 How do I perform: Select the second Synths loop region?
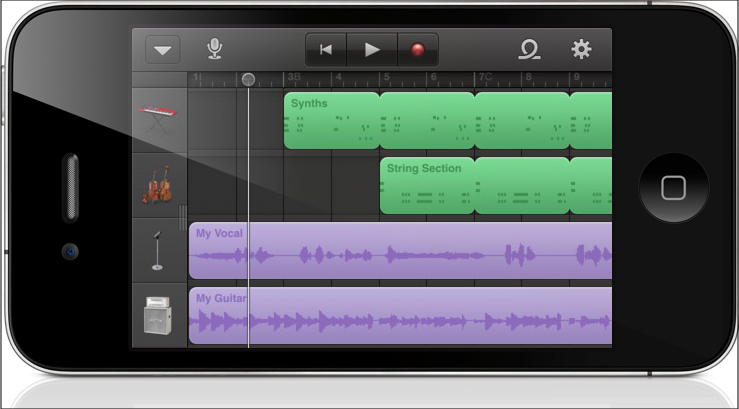[427, 121]
